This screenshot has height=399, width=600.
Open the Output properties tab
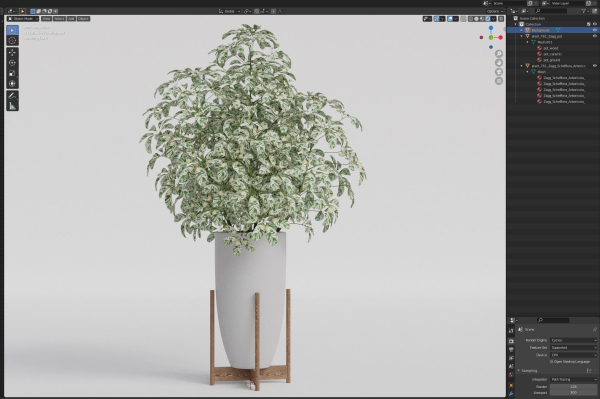pos(511,349)
